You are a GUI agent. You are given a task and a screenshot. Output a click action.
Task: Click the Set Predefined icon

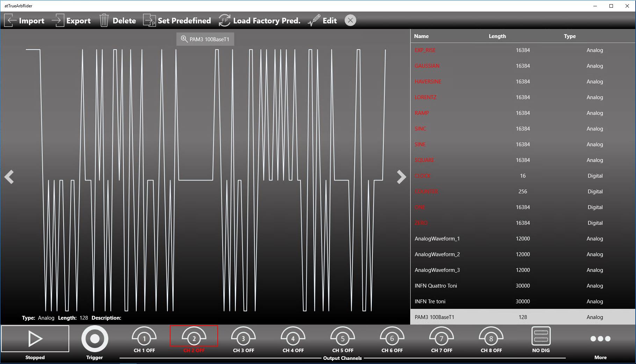click(149, 21)
